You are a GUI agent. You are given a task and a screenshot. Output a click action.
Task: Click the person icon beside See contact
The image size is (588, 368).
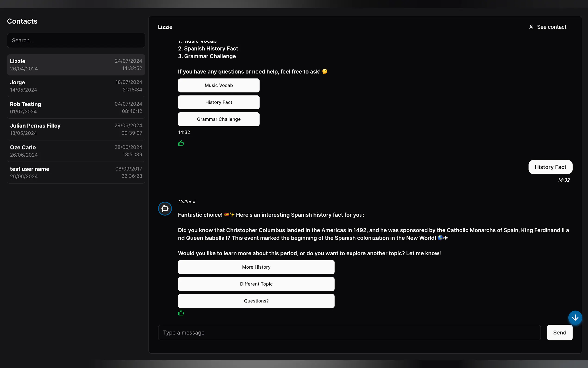(x=531, y=27)
